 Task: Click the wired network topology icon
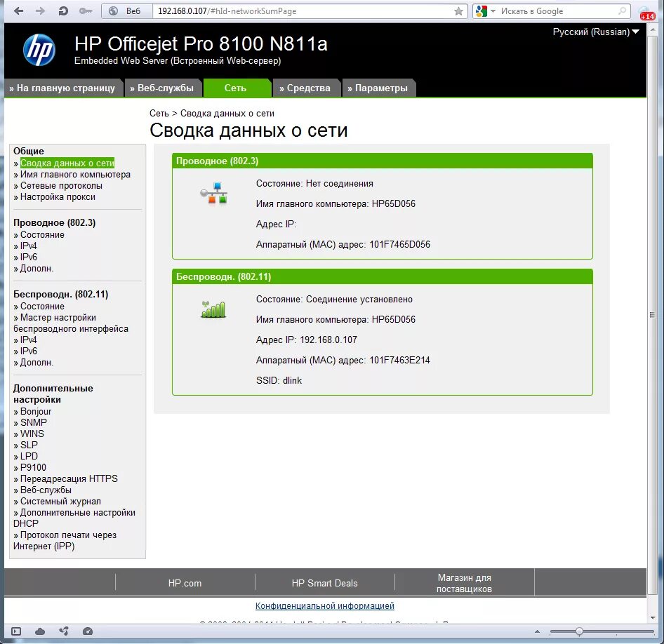click(x=214, y=193)
